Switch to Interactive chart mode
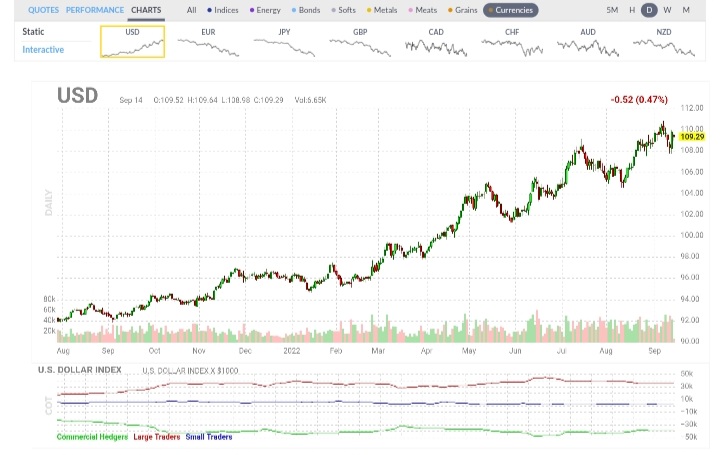 pos(43,50)
